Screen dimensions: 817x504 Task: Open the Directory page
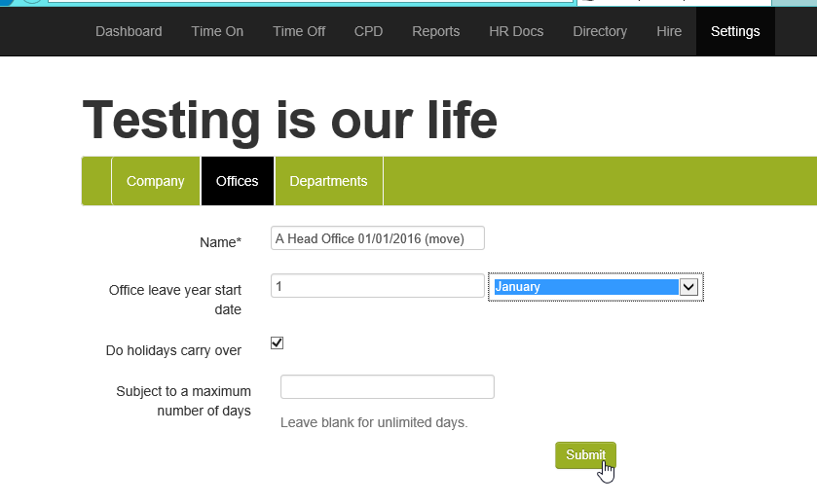click(x=600, y=31)
